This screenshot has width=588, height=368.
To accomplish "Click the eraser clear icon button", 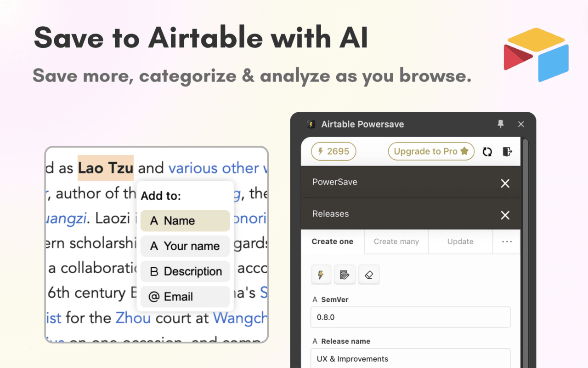I will (368, 275).
